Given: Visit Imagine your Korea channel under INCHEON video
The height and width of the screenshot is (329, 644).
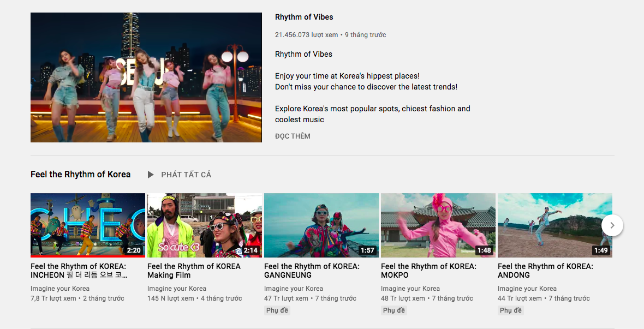Looking at the screenshot, I should (60, 289).
